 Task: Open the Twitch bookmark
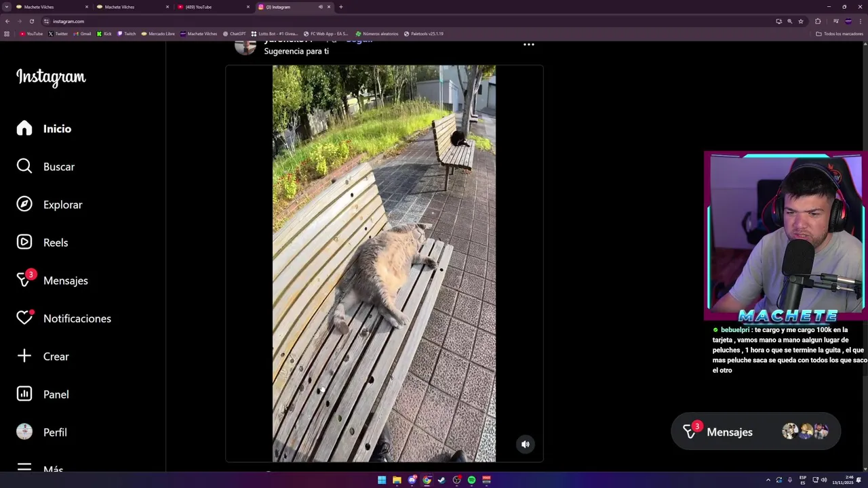(127, 34)
